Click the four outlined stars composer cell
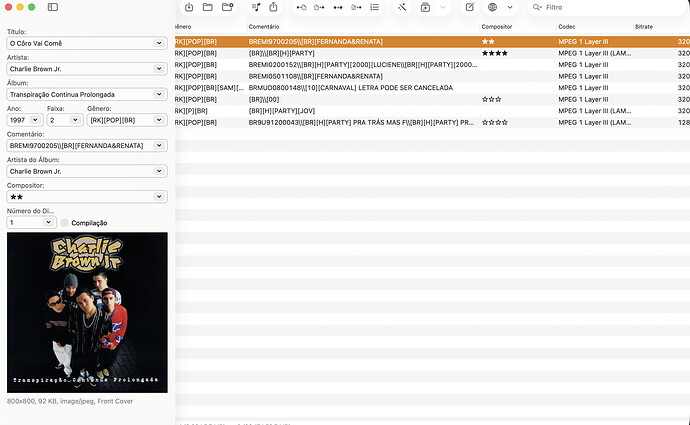Screen dimensions: 690x425 click(x=495, y=122)
